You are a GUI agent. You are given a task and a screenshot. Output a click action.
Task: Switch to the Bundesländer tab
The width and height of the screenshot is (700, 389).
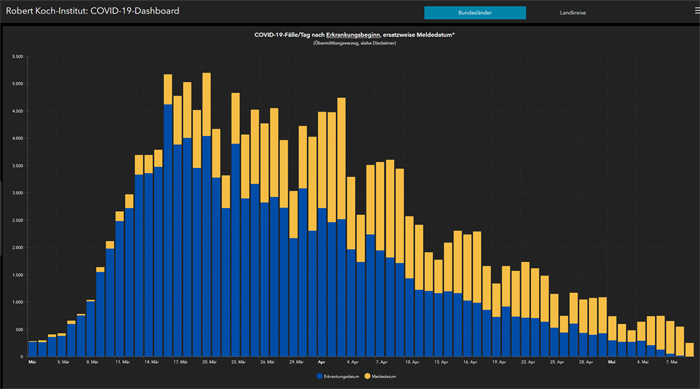coord(475,13)
